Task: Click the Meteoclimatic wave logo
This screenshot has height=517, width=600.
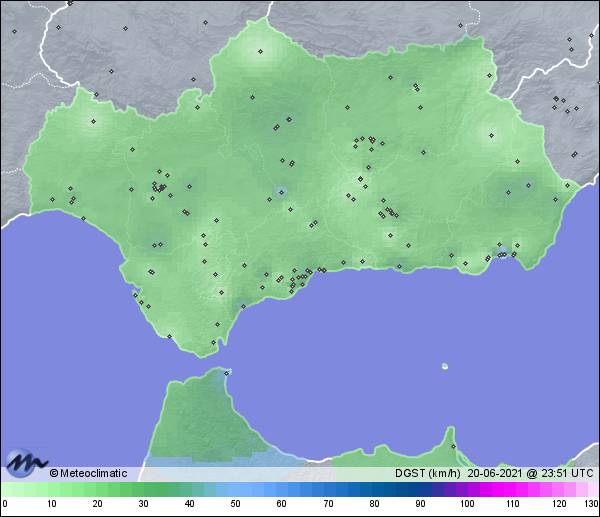Action: click(x=23, y=463)
